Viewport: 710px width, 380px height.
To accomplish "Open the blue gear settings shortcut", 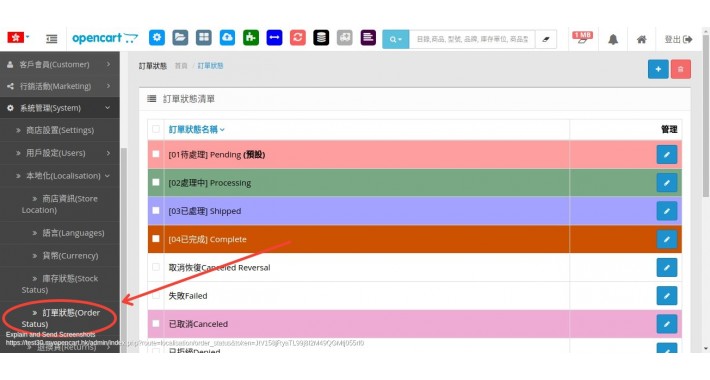I will (x=157, y=38).
